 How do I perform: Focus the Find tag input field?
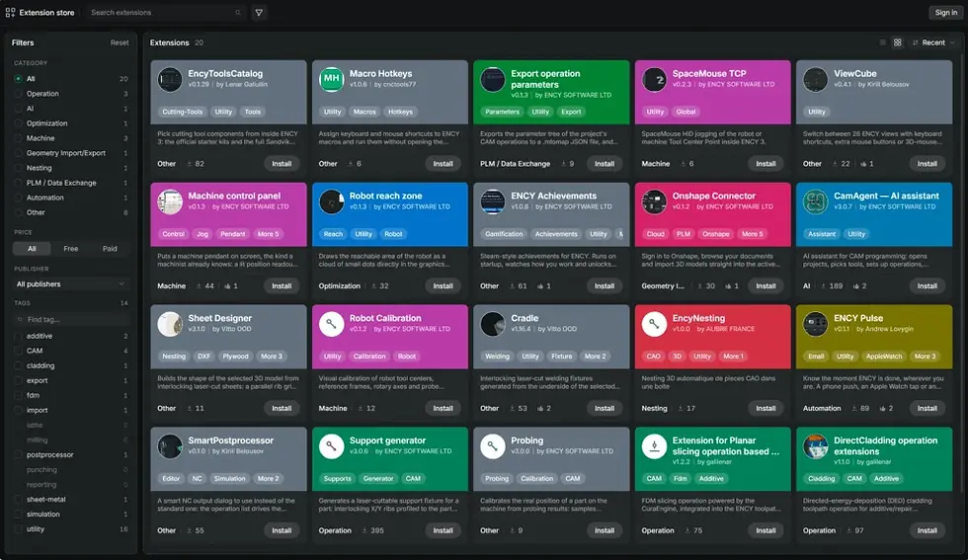click(71, 319)
